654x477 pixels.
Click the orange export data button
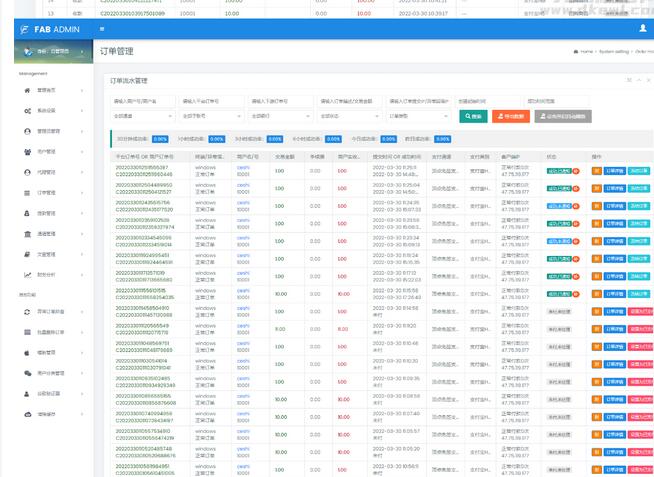(511, 116)
